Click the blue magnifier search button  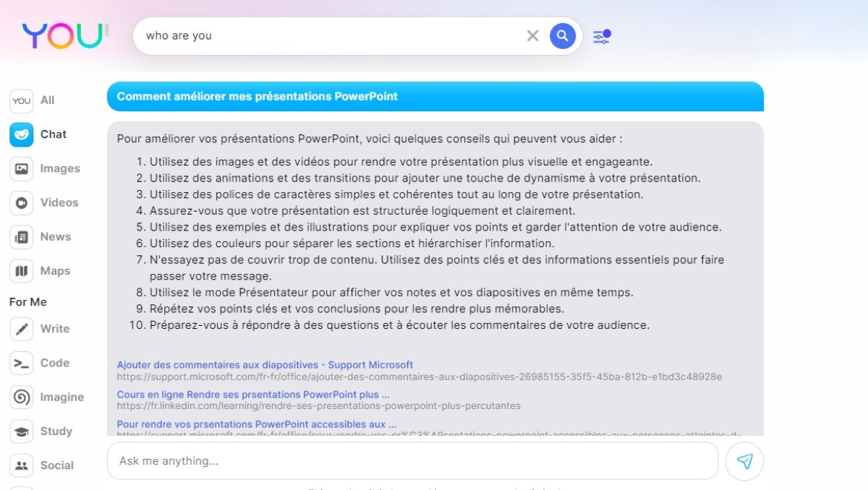[563, 35]
